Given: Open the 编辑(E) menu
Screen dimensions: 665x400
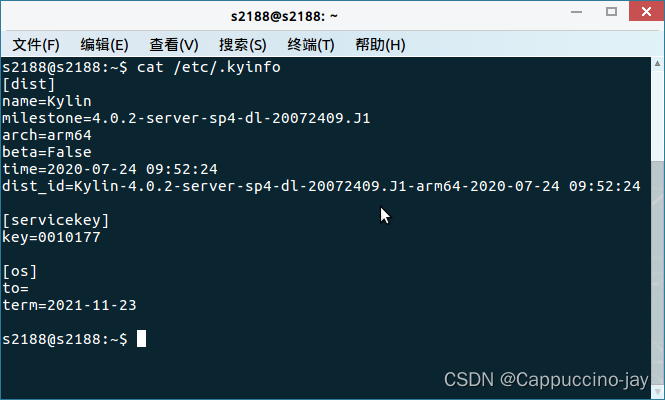Looking at the screenshot, I should (104, 45).
